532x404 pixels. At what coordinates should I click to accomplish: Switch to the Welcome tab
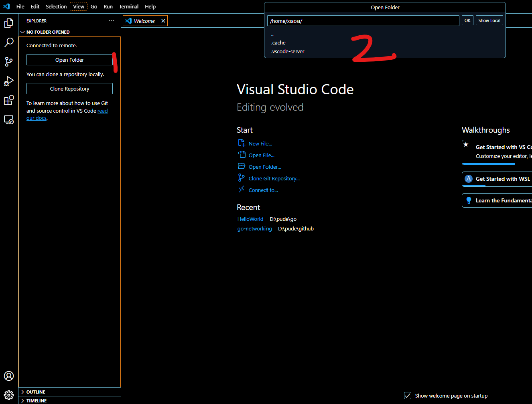[144, 21]
